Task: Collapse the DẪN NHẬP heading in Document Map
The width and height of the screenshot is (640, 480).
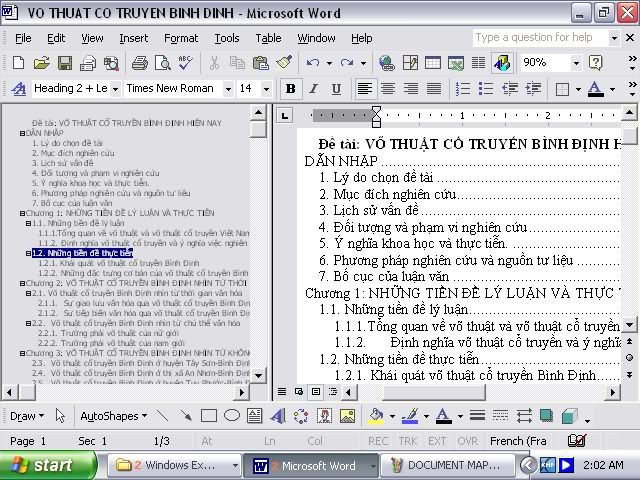Action: tap(22, 132)
